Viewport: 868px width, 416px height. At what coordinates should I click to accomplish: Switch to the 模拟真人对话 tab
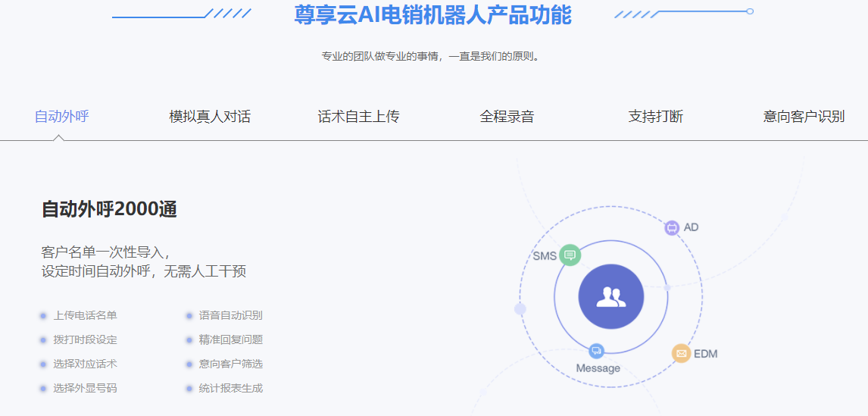click(210, 117)
